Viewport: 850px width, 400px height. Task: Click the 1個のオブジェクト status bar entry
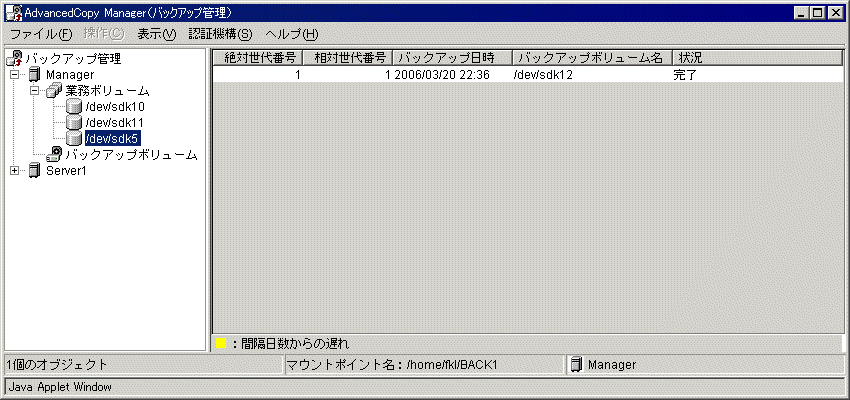click(x=57, y=365)
